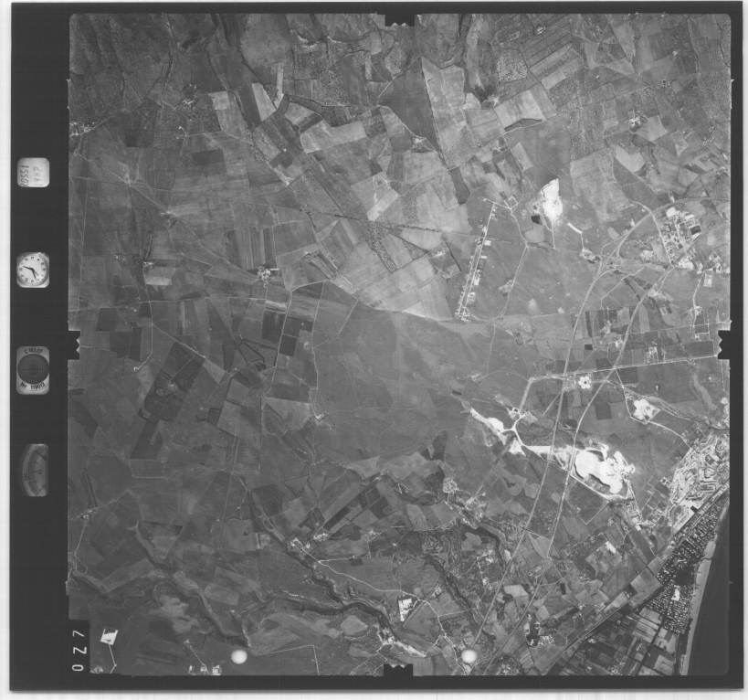The width and height of the screenshot is (748, 700).
Task: Click the left edge fiducial notch
Action: pos(74,345)
